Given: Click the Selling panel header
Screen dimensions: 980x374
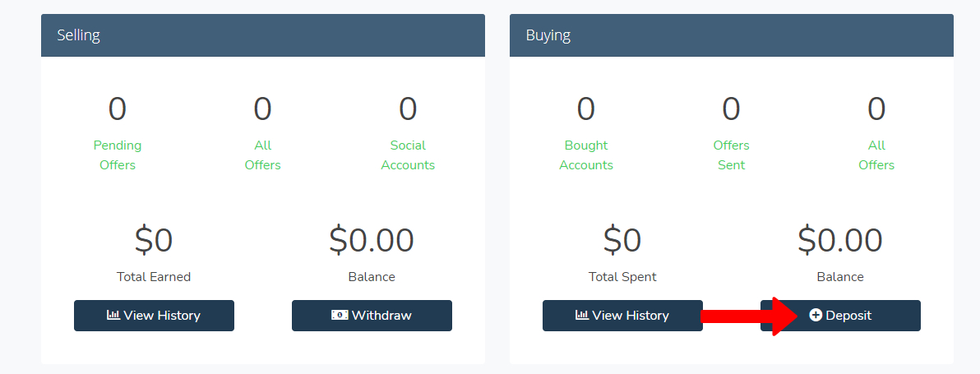Looking at the screenshot, I should pos(263,35).
